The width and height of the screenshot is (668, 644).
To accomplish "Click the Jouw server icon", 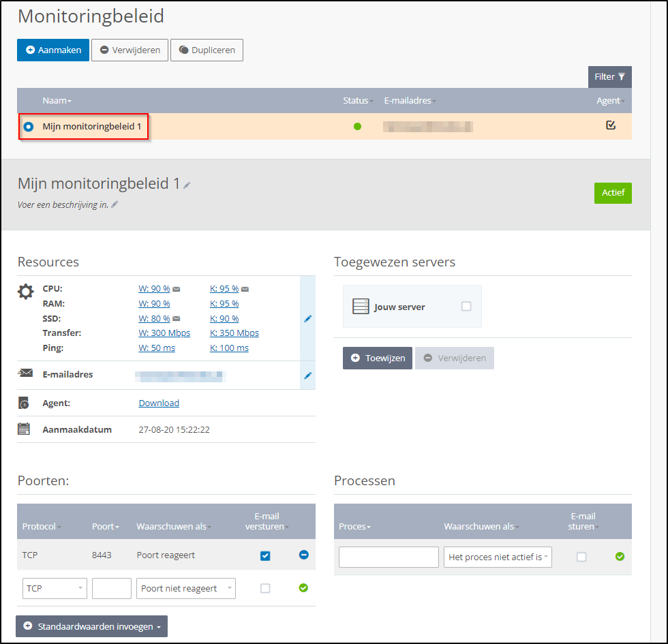I will 361,307.
